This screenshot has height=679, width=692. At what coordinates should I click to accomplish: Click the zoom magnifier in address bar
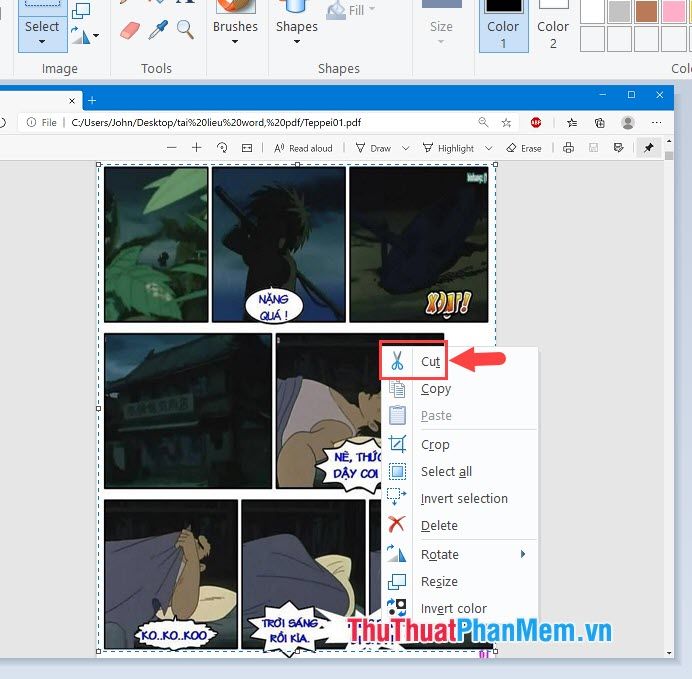(x=483, y=122)
